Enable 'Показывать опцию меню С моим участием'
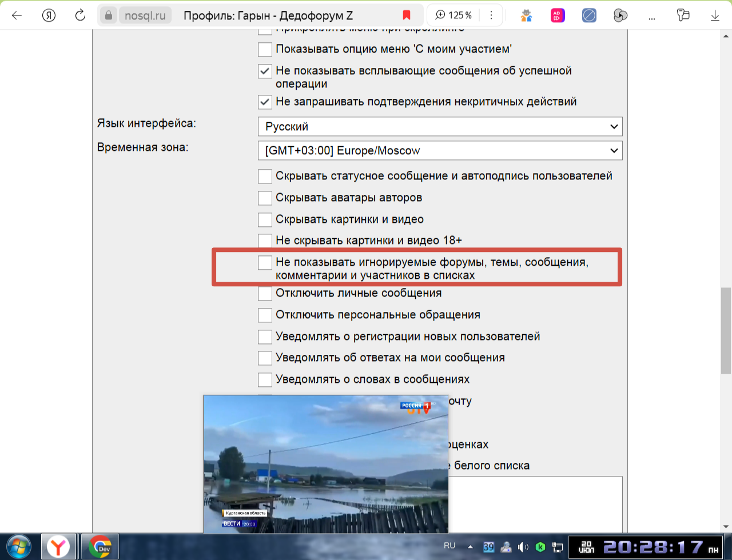This screenshot has width=732, height=560. pyautogui.click(x=265, y=49)
